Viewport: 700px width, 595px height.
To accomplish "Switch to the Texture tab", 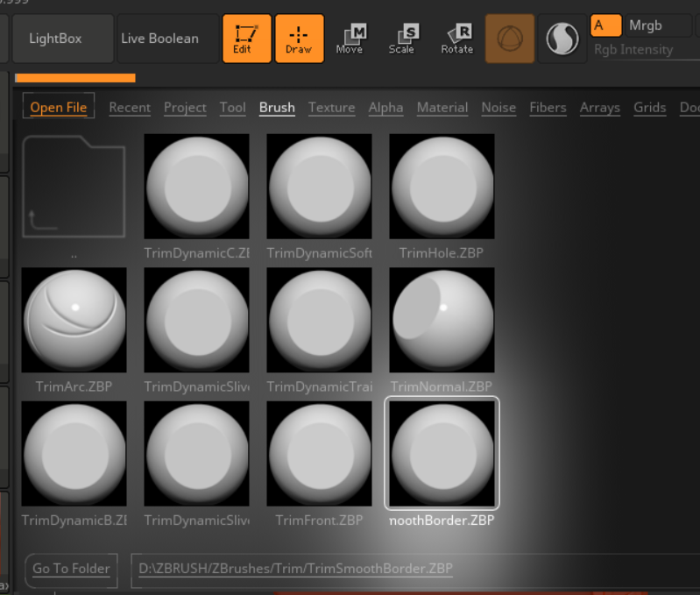I will pyautogui.click(x=332, y=108).
